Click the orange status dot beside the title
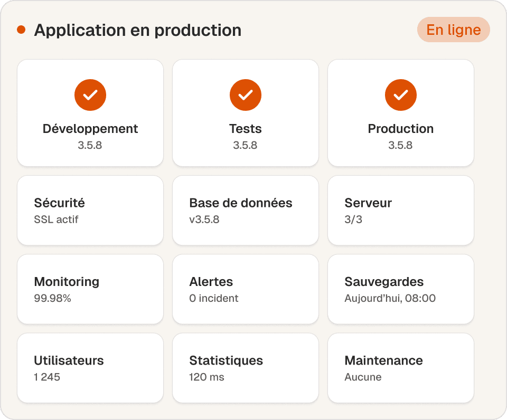Viewport: 507px width, 420px height. coord(21,30)
